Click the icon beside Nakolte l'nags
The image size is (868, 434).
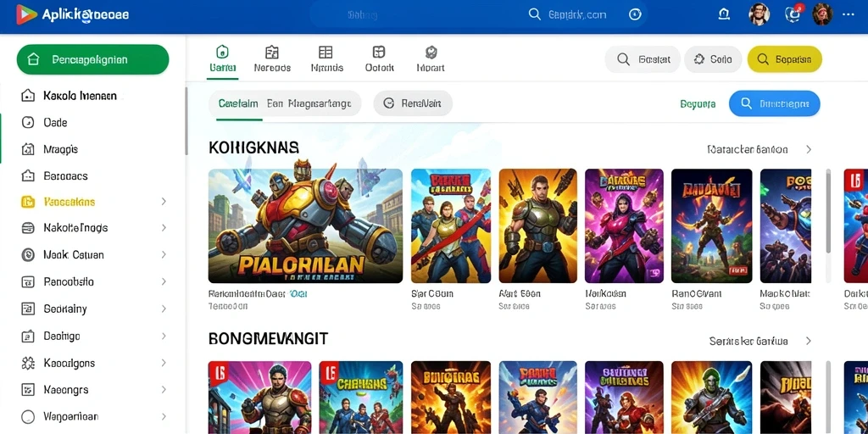click(x=28, y=227)
